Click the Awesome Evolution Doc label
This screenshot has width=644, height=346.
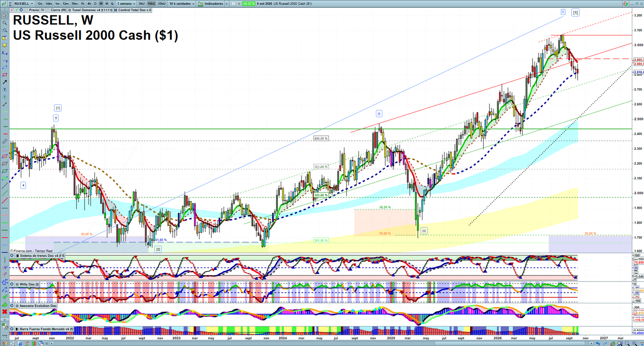coord(38,306)
